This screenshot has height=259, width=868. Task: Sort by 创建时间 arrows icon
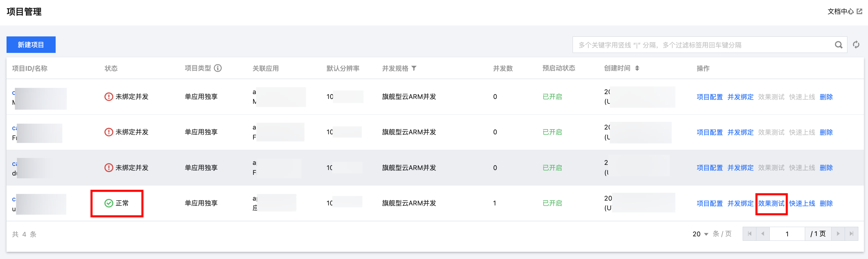(637, 68)
